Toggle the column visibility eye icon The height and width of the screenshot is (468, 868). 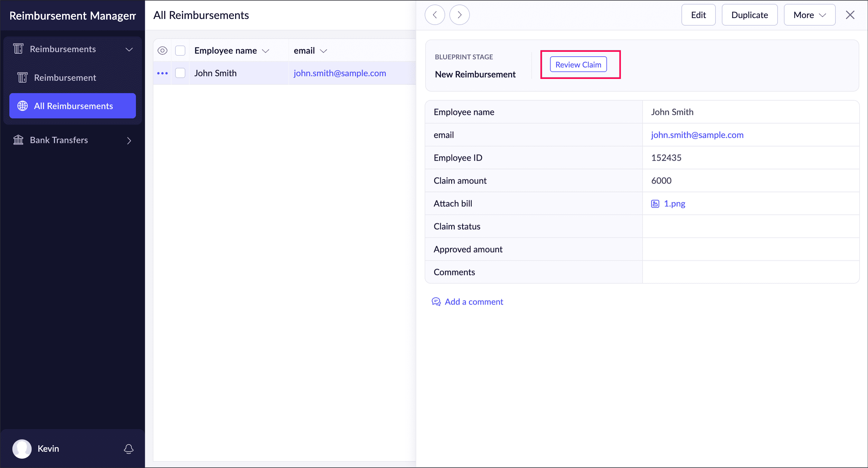point(162,51)
